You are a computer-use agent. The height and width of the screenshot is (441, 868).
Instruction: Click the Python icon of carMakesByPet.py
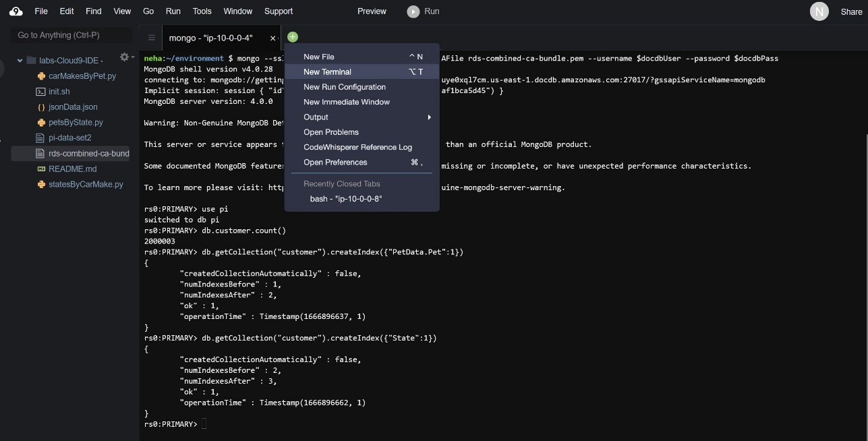pyautogui.click(x=41, y=76)
